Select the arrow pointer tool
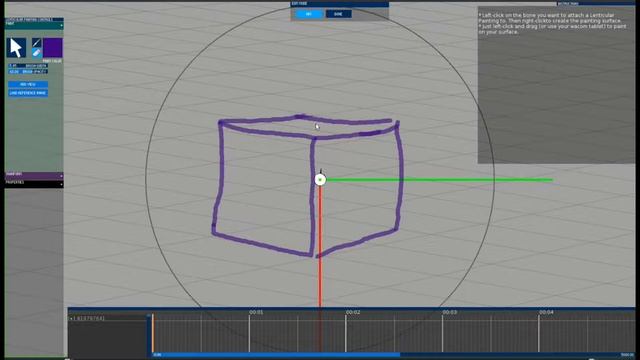The width and height of the screenshot is (640, 360). point(16,48)
